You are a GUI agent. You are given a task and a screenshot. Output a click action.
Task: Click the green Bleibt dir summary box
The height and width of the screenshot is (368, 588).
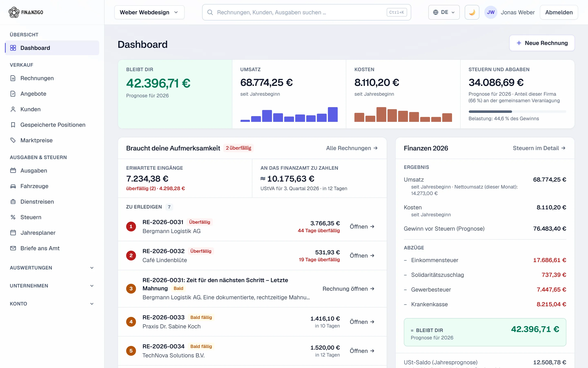485,332
